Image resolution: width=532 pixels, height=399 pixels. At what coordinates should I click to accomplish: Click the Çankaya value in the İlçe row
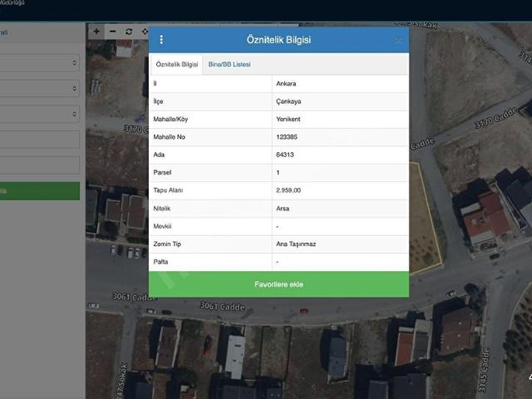point(289,101)
